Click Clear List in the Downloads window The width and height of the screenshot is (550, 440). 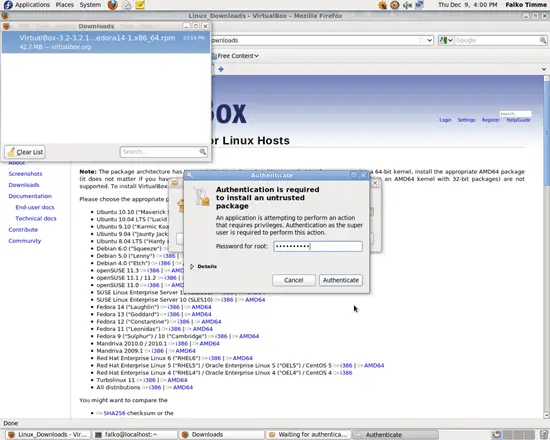point(25,152)
